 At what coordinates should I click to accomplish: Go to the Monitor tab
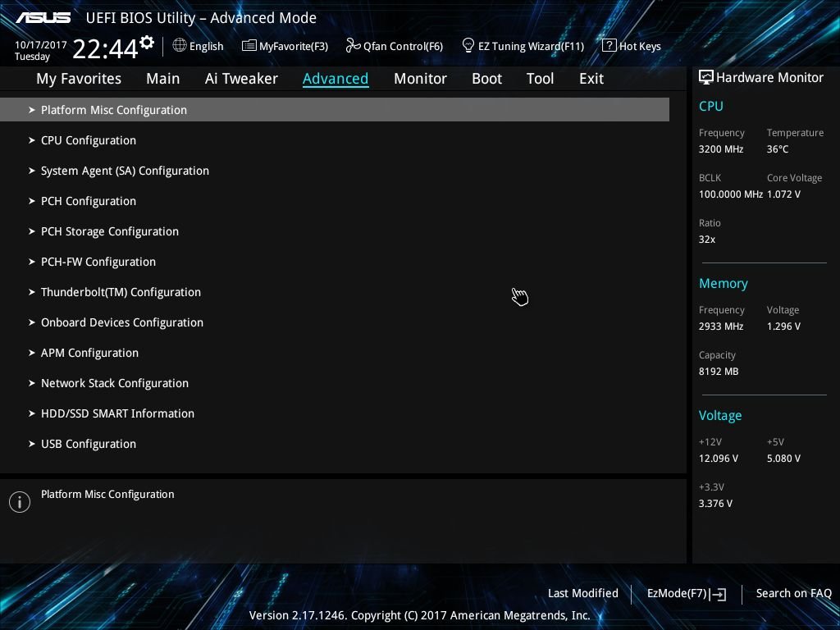pos(420,79)
